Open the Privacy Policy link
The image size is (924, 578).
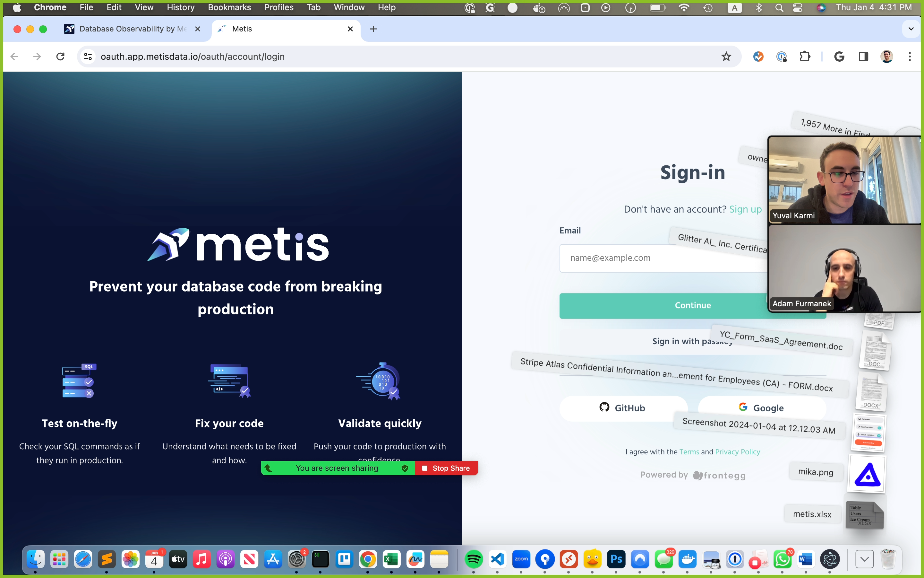(x=737, y=452)
